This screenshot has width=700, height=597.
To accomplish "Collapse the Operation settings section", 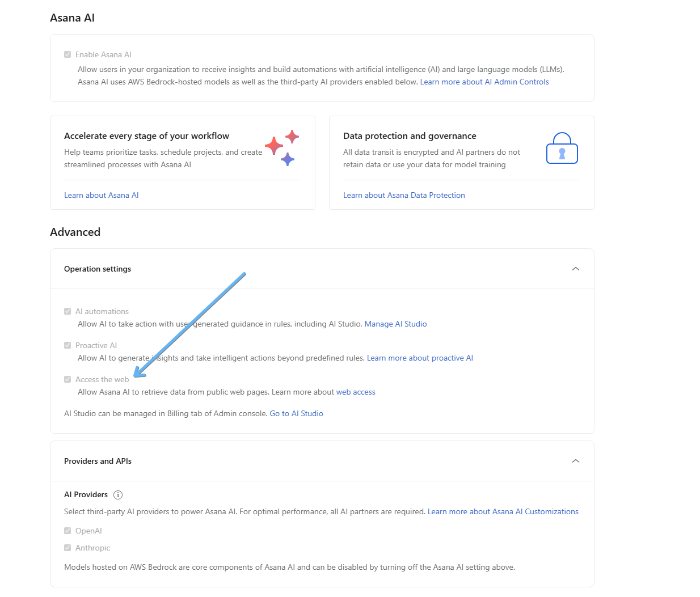I will (x=576, y=269).
